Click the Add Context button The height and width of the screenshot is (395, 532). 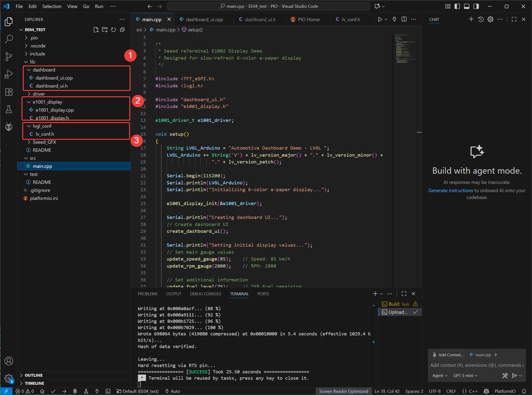448,355
